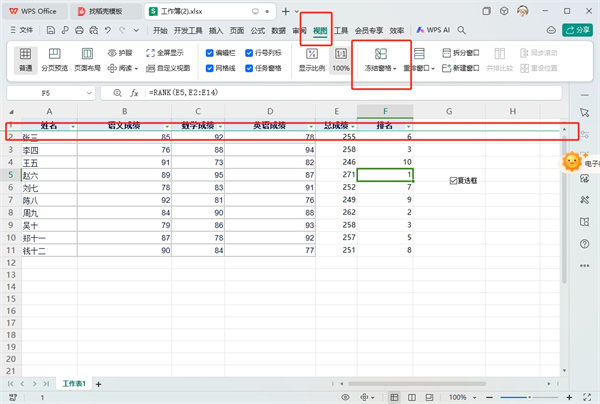Enter Full Screen display (全屏显示)
This screenshot has width=600, height=404.
(165, 53)
